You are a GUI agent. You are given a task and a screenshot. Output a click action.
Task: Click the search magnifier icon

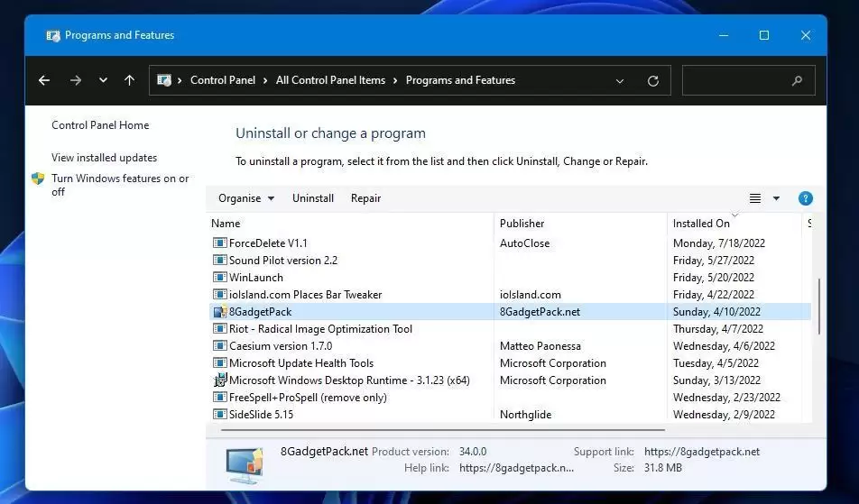click(x=797, y=80)
